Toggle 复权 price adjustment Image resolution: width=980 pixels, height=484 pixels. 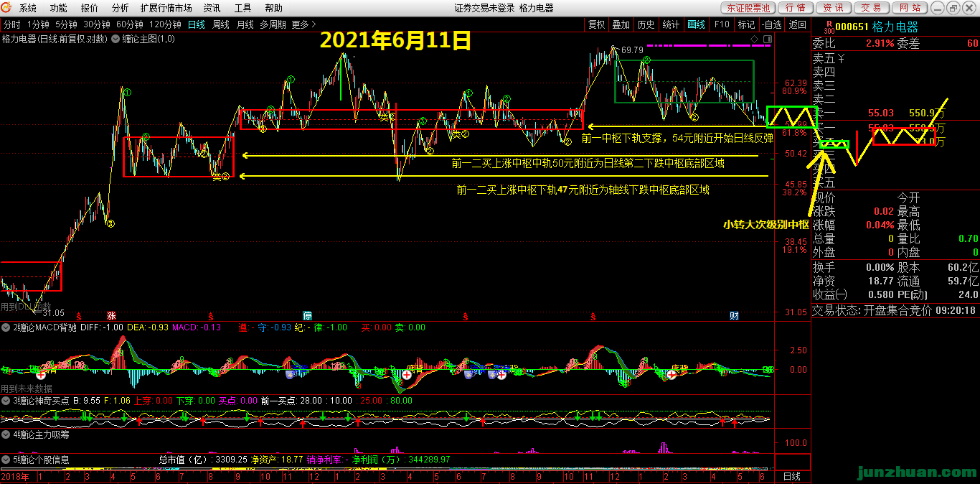597,24
